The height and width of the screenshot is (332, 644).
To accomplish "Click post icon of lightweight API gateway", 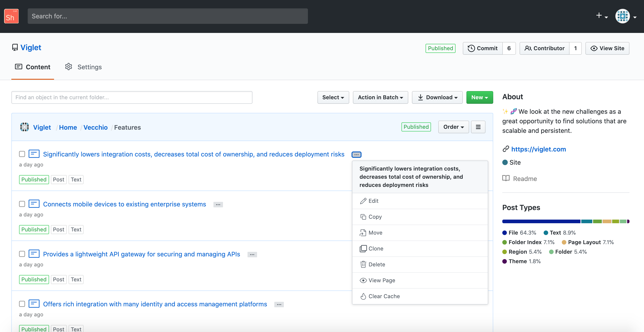I will [x=34, y=254].
